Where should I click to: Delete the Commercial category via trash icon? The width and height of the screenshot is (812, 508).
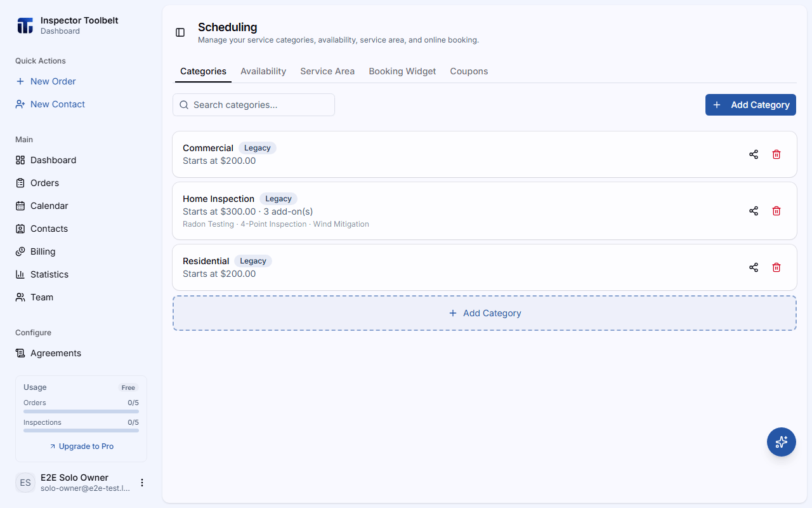[x=776, y=154]
